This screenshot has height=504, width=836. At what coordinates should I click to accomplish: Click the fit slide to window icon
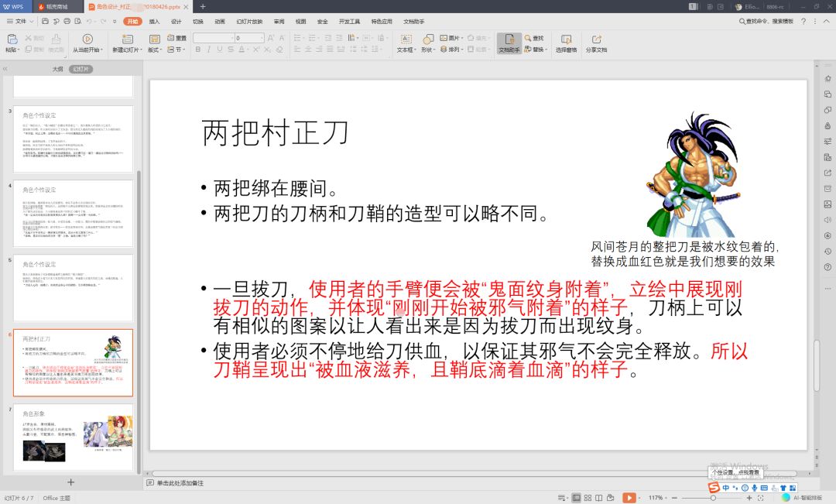coord(761,498)
